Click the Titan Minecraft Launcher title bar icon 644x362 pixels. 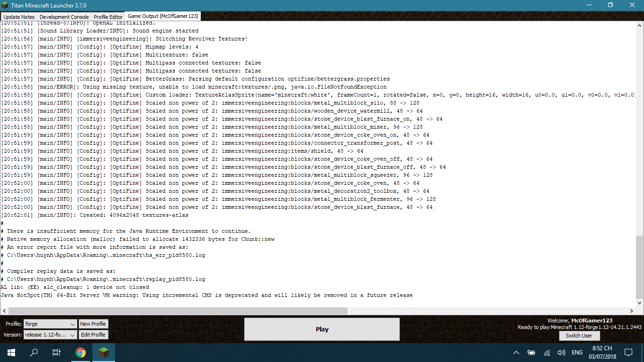(5, 5)
